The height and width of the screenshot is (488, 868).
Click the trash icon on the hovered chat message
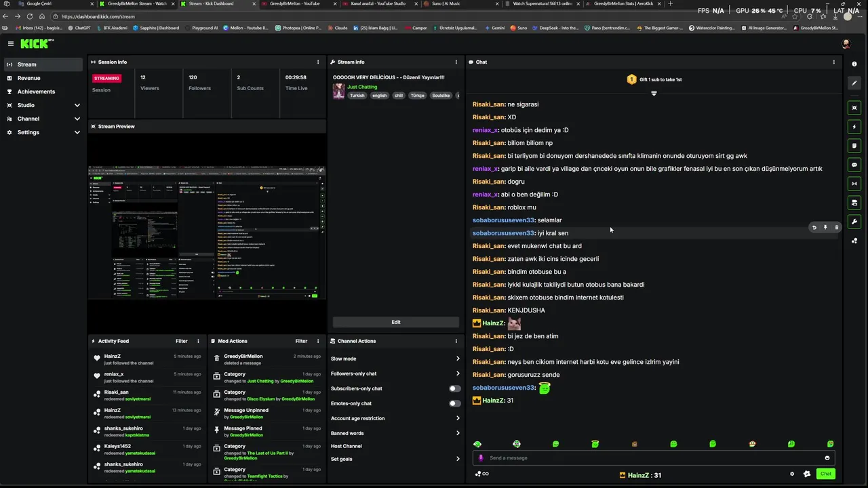pos(836,228)
